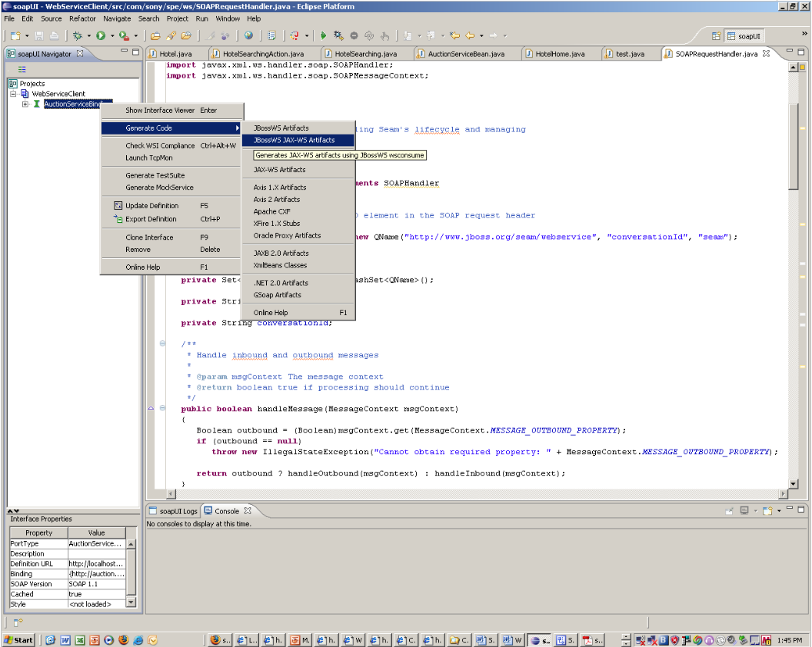Open the Debug configurations dropdown arrow
The height and width of the screenshot is (647, 812).
(88, 35)
